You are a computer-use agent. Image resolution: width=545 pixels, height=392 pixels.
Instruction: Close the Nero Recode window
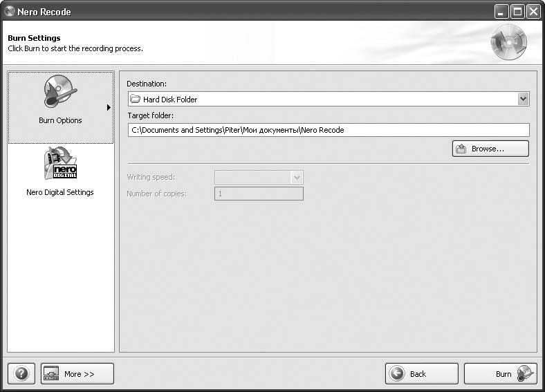click(x=533, y=12)
